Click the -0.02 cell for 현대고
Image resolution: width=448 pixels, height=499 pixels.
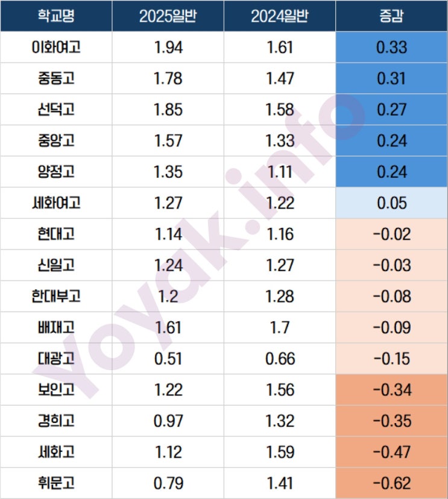click(x=391, y=234)
